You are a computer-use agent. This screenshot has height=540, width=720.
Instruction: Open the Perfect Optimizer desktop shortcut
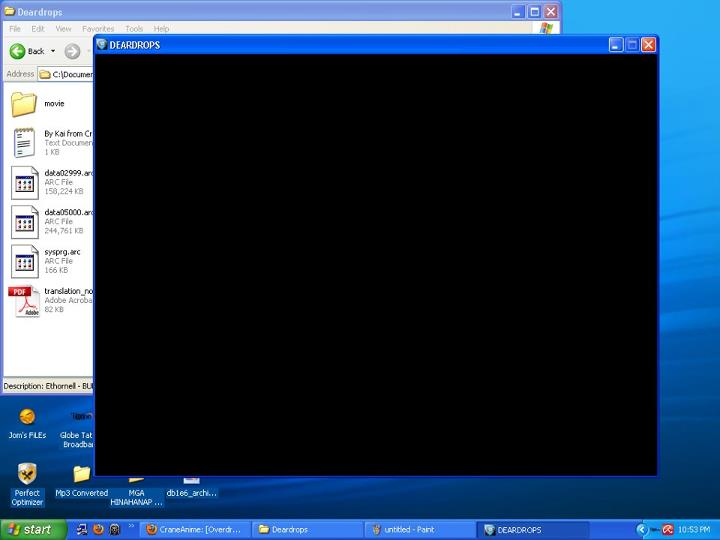pyautogui.click(x=27, y=474)
